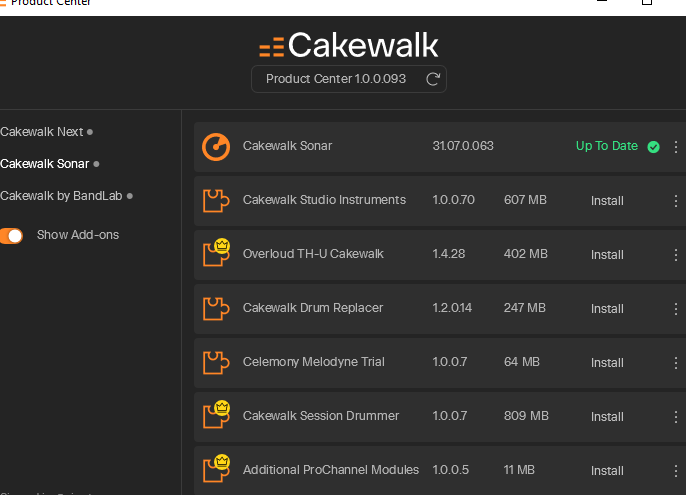Click the Cakewalk Studio Instruments puzzle icon
The height and width of the screenshot is (495, 686).
coord(216,200)
